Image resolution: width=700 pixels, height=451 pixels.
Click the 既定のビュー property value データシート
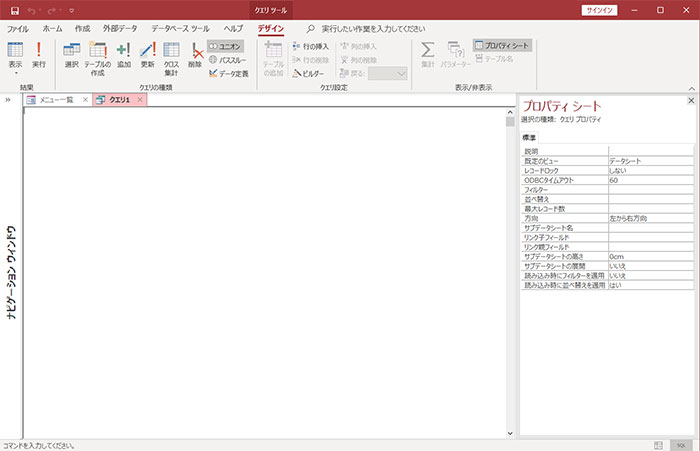650,160
